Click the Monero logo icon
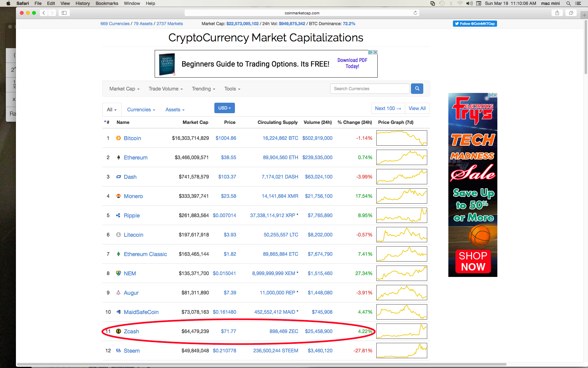The height and width of the screenshot is (368, 588). click(x=119, y=196)
